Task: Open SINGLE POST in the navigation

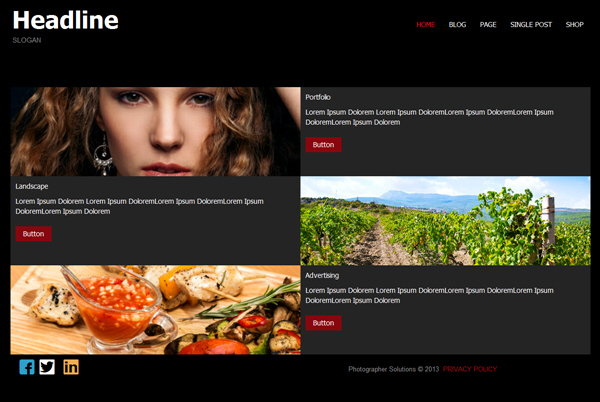Action: click(x=531, y=24)
